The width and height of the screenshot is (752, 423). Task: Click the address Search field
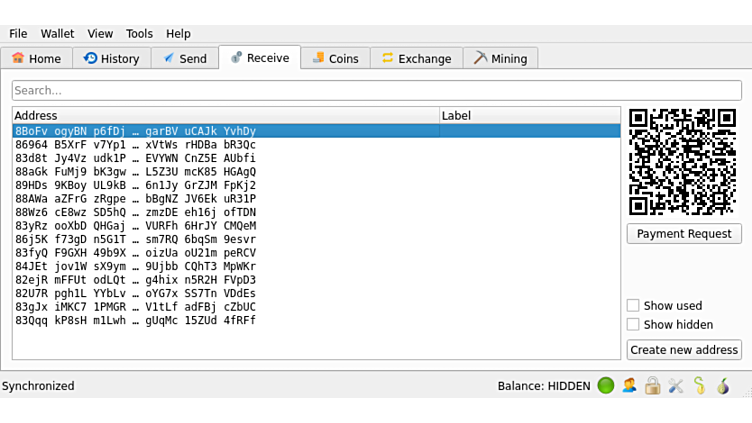pyautogui.click(x=376, y=91)
